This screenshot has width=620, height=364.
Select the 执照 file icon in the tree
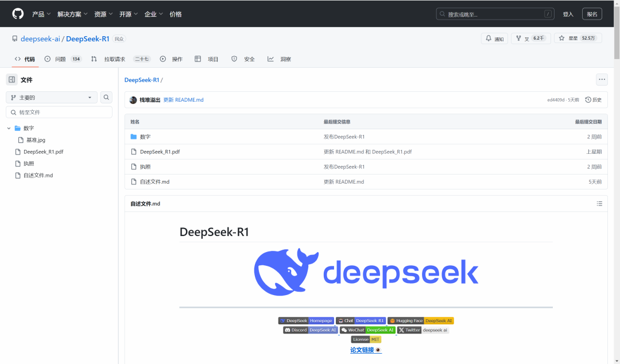[18, 163]
